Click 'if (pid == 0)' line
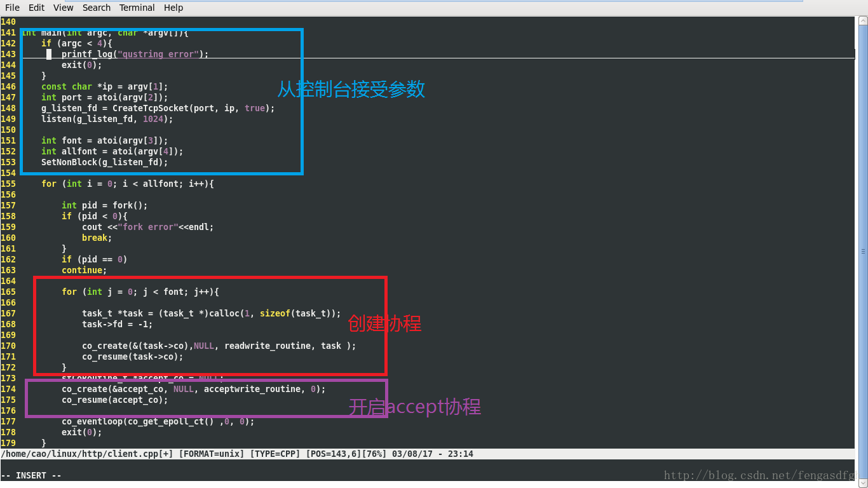 (95, 259)
